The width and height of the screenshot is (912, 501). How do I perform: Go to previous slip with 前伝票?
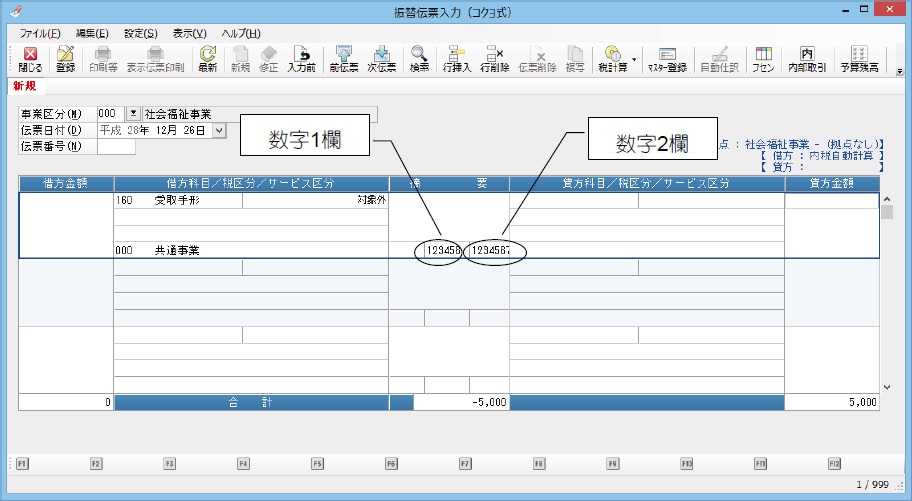343,59
